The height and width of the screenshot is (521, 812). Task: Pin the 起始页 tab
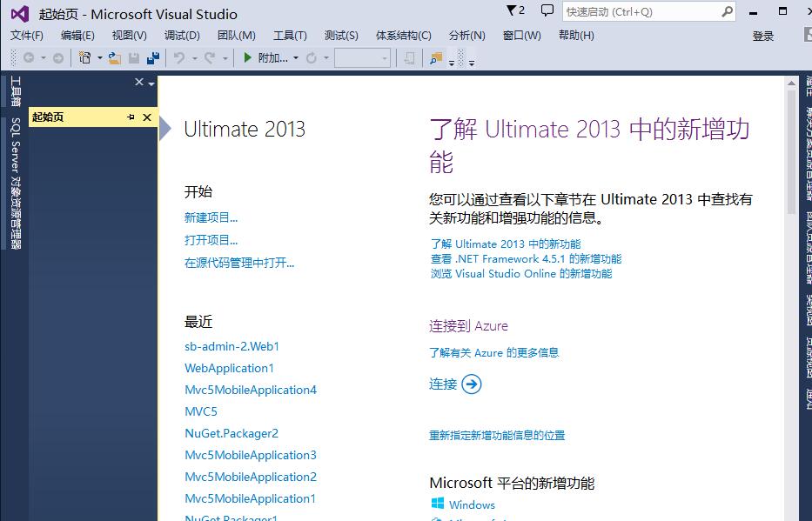coord(131,117)
